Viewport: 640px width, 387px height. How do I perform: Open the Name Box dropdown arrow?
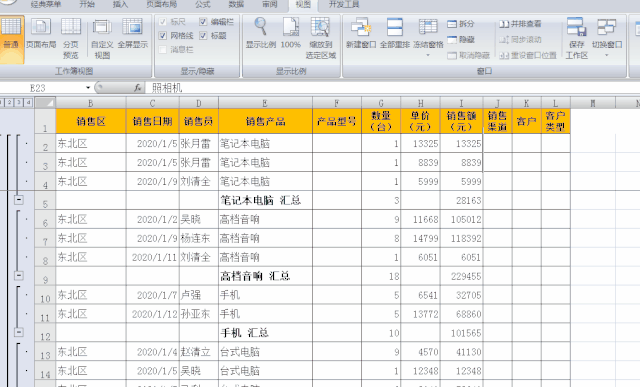coord(88,88)
